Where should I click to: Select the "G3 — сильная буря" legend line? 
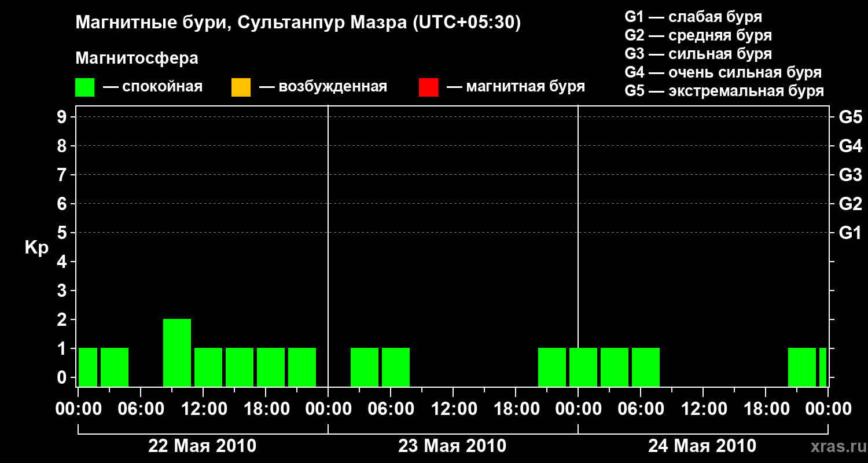pos(698,54)
